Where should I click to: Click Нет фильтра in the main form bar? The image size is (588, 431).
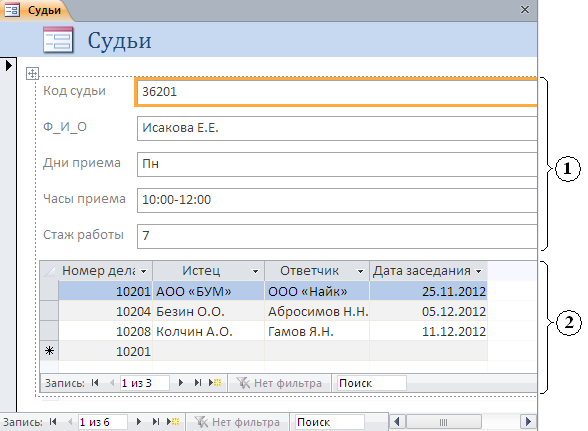coord(237,422)
